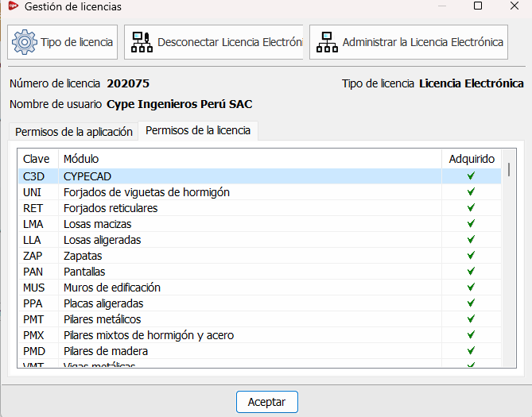532x417 pixels.
Task: Select Permisos de la licencia tab
Action: (198, 130)
